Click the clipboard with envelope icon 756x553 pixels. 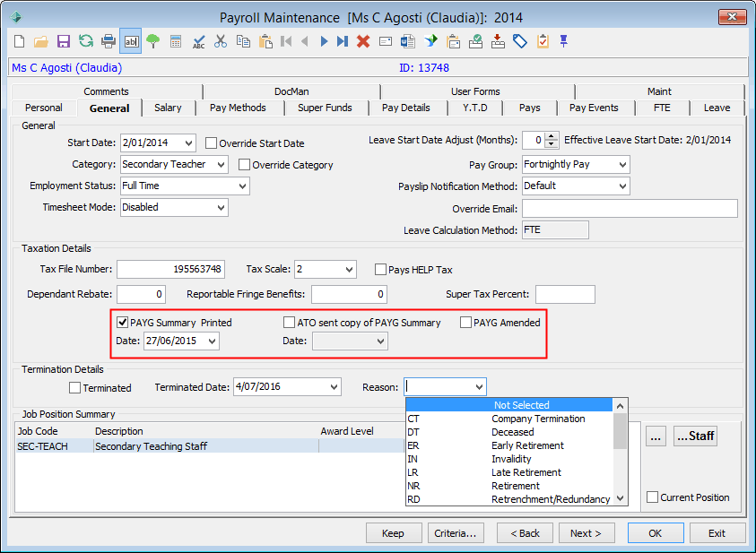coord(453,41)
